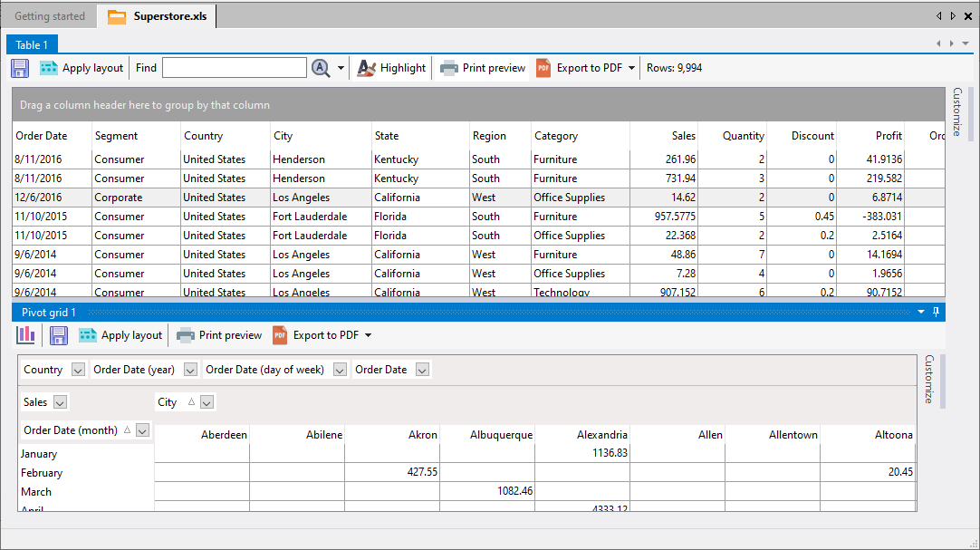Open the Export to PDF dropdown in Table 1
Image resolution: width=980 pixels, height=550 pixels.
(631, 68)
